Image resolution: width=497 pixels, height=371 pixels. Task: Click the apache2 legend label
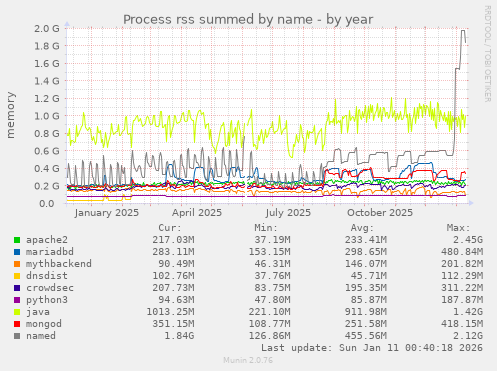tap(47, 240)
